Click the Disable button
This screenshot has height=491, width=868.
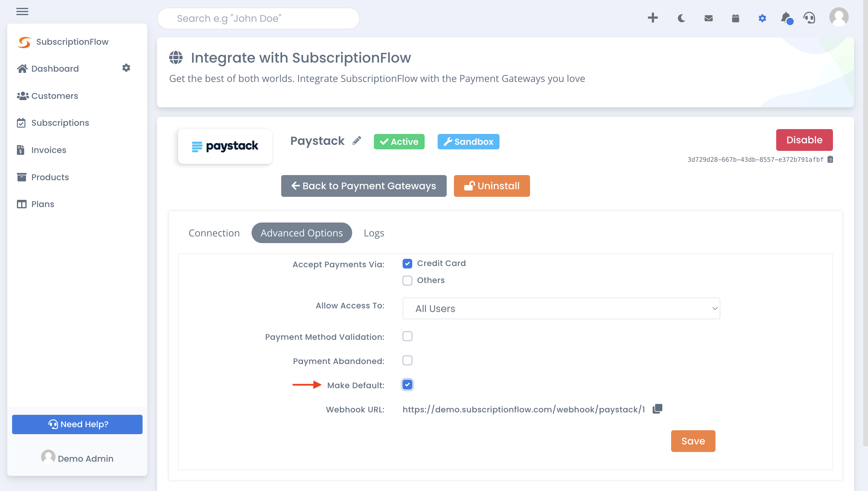click(804, 140)
